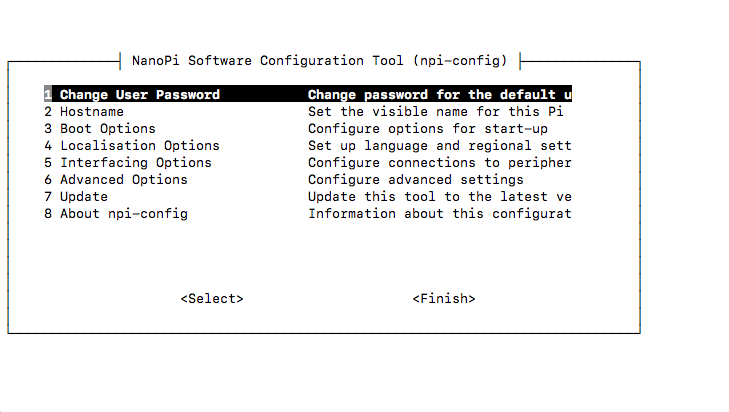Click the number 1 of highlighted row
The width and height of the screenshot is (729, 412).
pyautogui.click(x=48, y=94)
